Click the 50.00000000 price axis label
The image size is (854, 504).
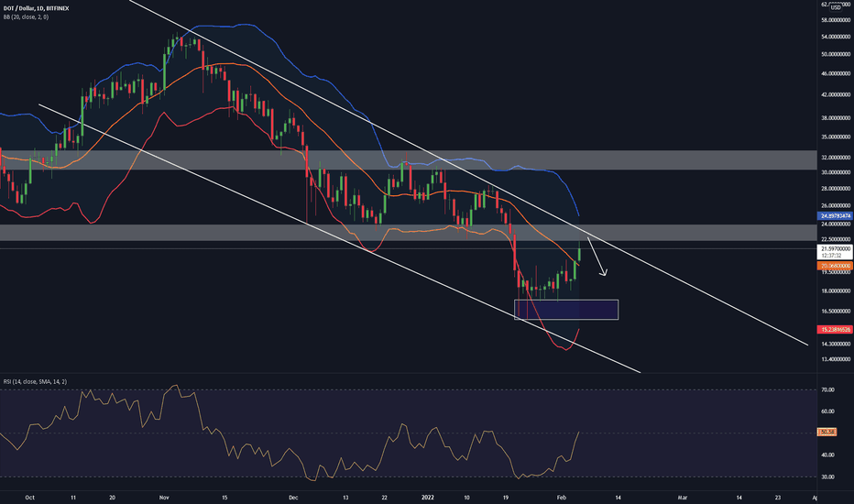point(836,54)
